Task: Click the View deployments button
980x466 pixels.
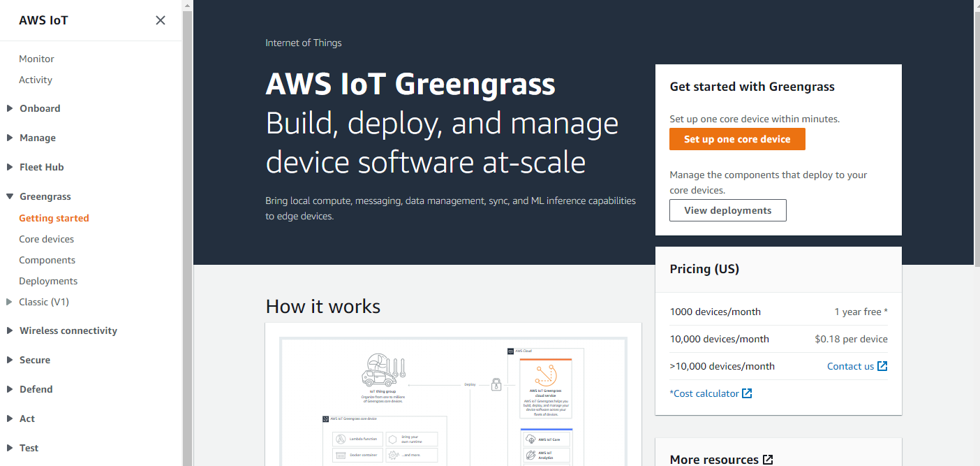Action: click(x=728, y=210)
